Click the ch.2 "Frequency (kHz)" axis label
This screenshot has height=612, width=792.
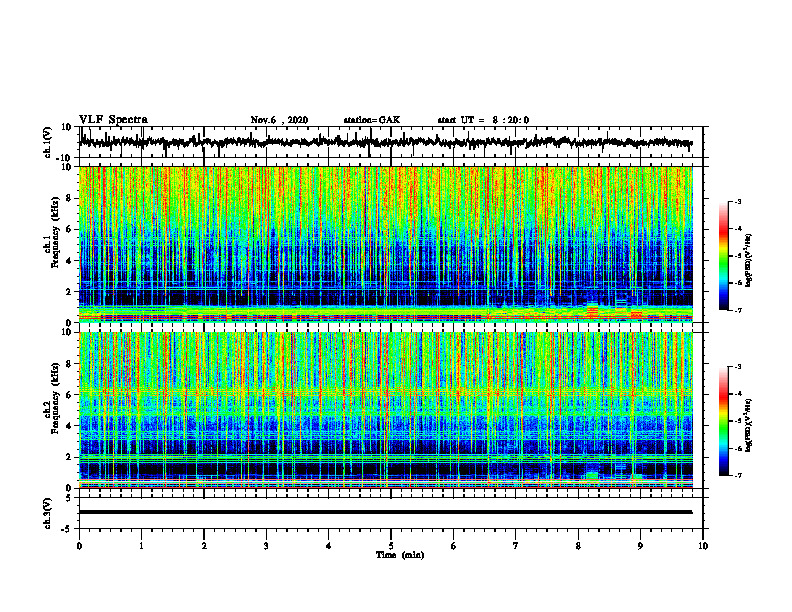point(55,398)
